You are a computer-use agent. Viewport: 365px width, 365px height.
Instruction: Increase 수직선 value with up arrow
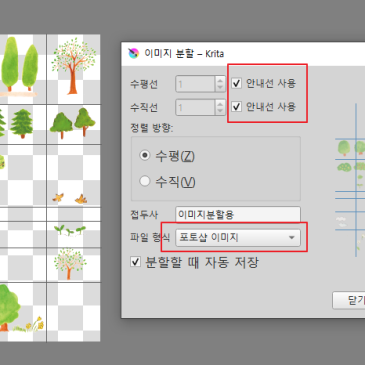coord(220,104)
